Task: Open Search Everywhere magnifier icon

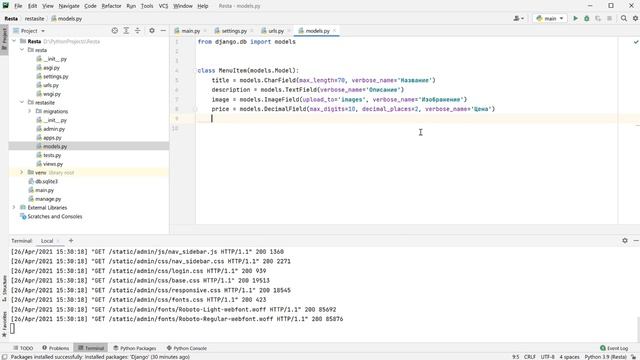Action: coord(624,18)
